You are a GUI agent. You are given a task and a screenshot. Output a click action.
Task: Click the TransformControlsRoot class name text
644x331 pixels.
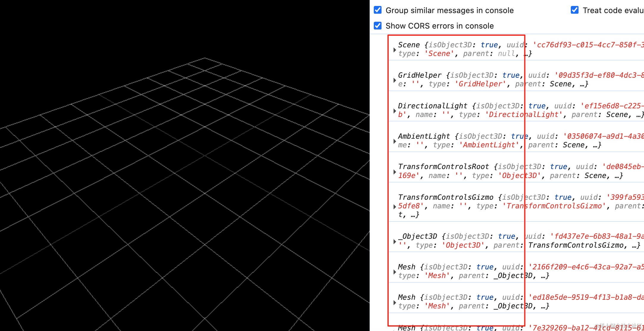(443, 167)
